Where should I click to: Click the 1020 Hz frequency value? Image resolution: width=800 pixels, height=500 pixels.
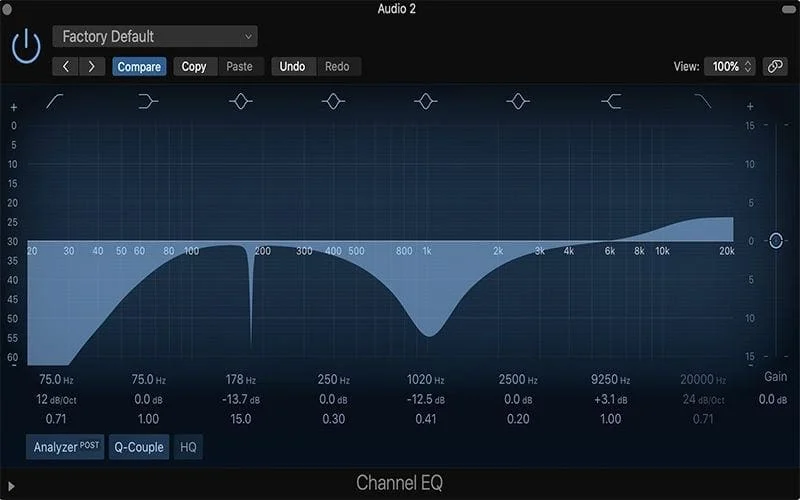coord(426,380)
